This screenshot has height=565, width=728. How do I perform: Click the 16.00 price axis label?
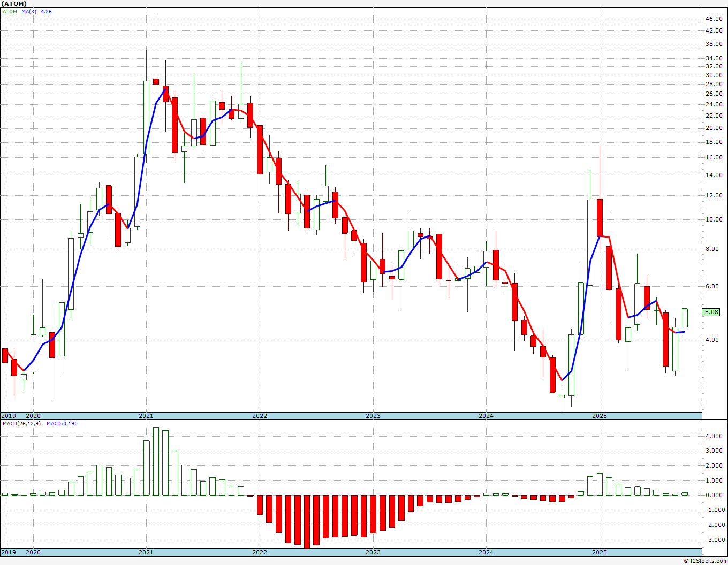pos(714,158)
